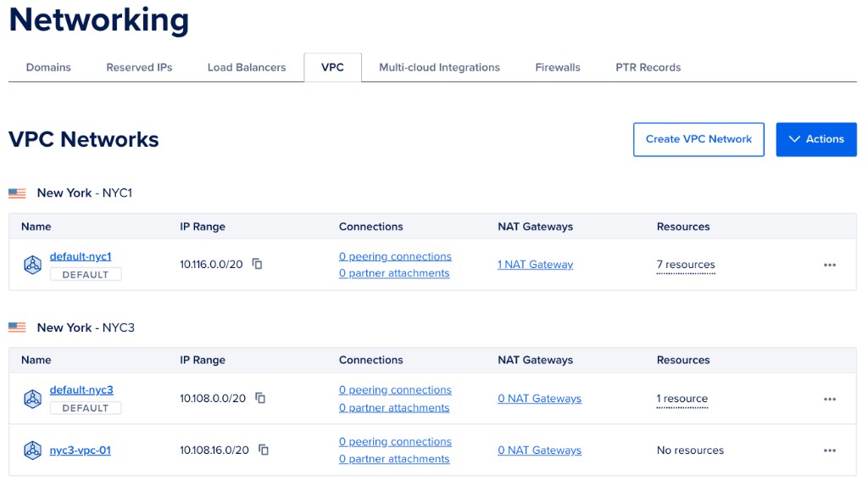Viewport: 868px width, 487px height.
Task: Switch to the Reserved IPs tab
Action: click(139, 68)
